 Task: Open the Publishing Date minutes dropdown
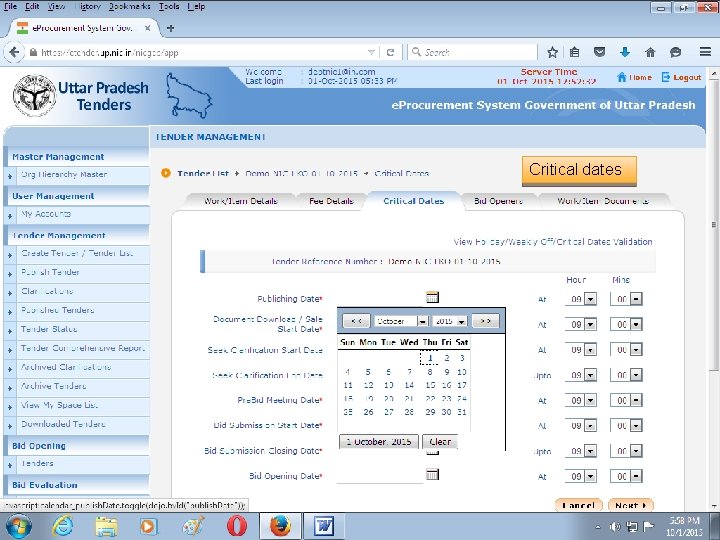[626, 299]
